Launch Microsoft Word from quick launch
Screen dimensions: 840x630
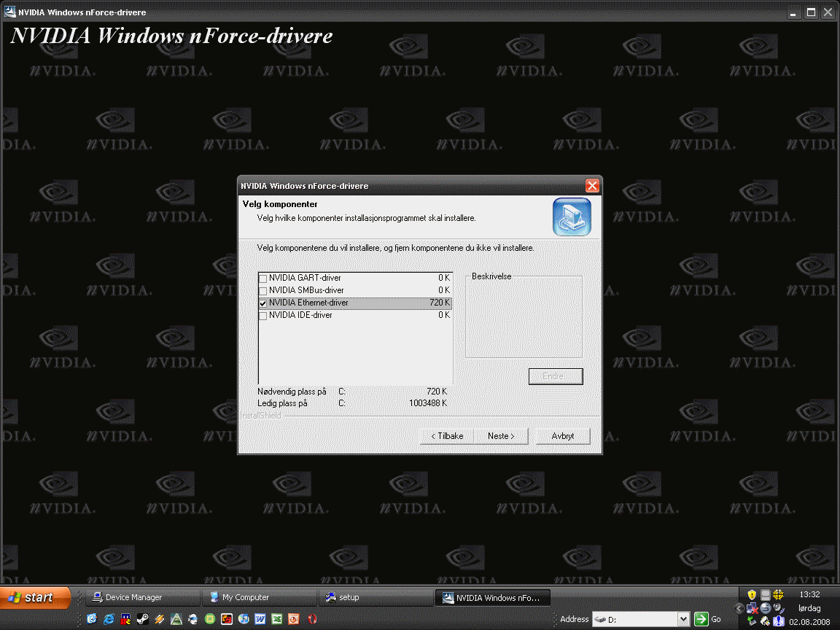[x=260, y=619]
